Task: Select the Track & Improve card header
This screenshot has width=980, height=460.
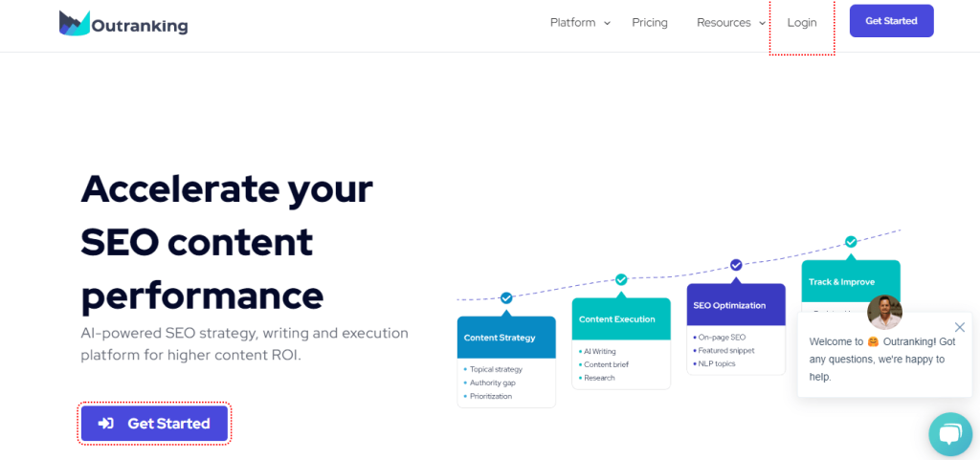Action: click(851, 281)
